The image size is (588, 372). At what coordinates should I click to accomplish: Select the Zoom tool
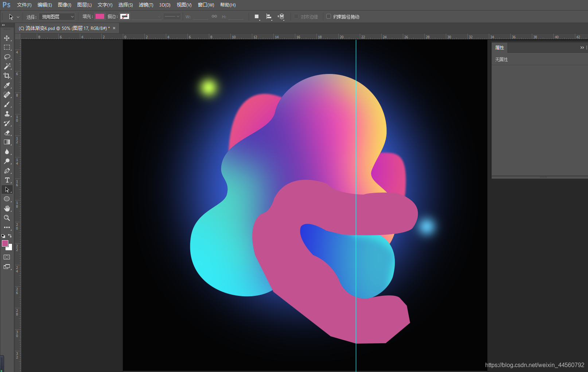click(7, 218)
